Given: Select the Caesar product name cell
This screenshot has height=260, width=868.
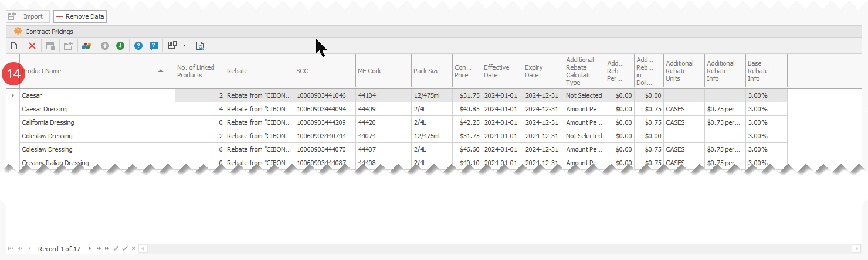Looking at the screenshot, I should [x=97, y=95].
